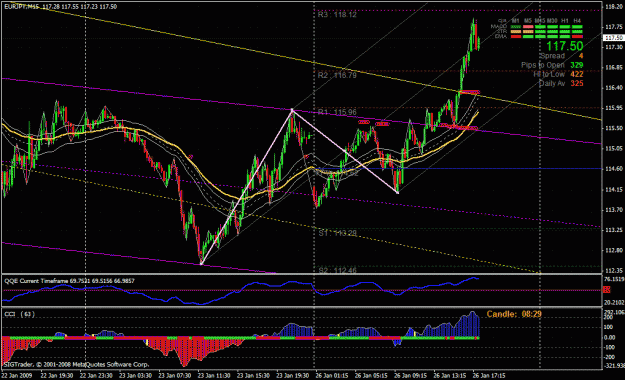The height and width of the screenshot is (380, 625).
Task: Click the 112.35 price axis label
Action: pyautogui.click(x=614, y=271)
